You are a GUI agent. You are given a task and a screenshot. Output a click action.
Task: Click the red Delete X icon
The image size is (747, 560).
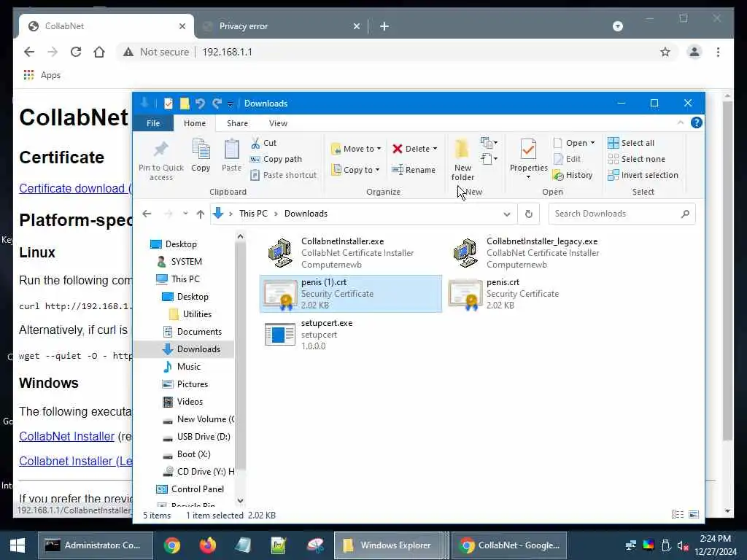[398, 149]
